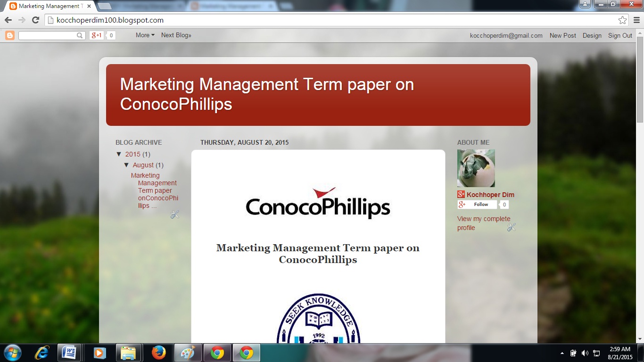Screen dimensions: 644x362
Task: Bookmark this page with the star icon
Action: coord(623,20)
